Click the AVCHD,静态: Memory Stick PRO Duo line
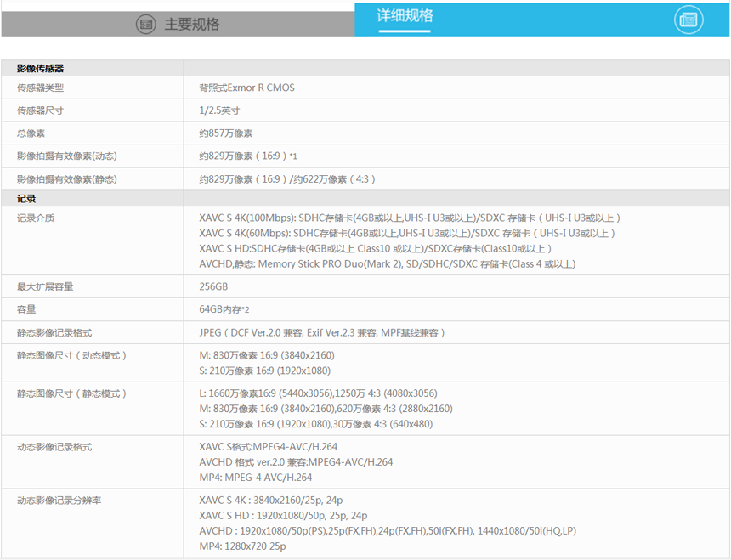This screenshot has width=731, height=560. (388, 264)
